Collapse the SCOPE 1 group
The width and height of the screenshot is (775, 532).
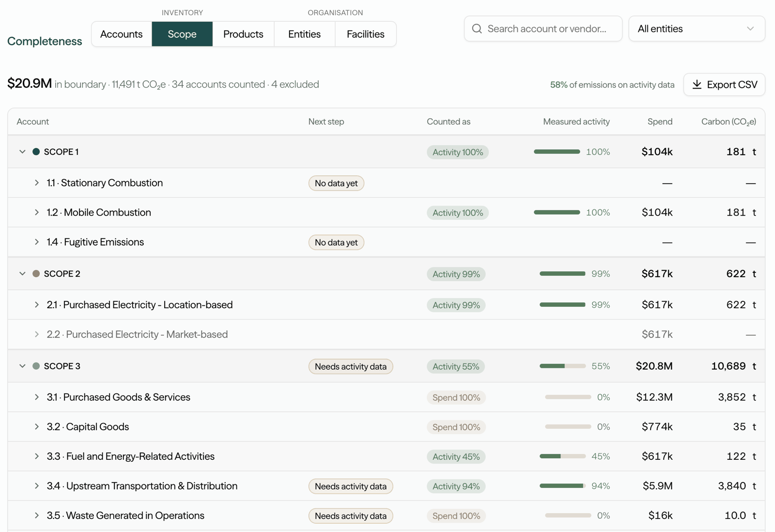click(x=22, y=152)
